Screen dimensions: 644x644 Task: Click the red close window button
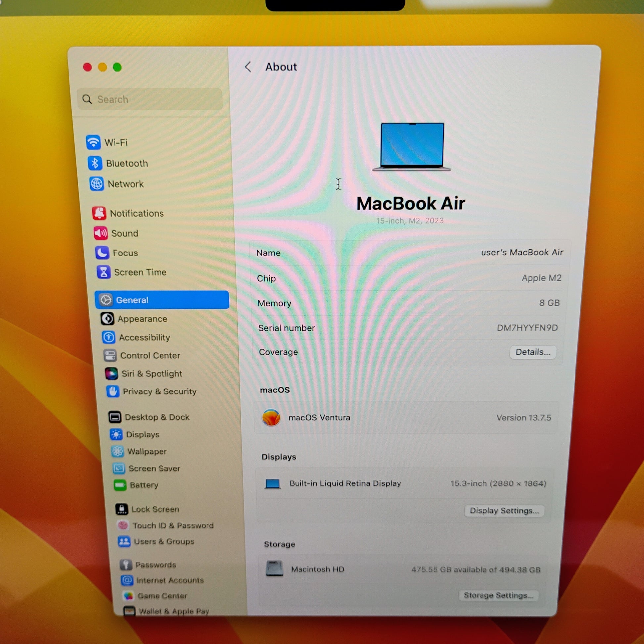pos(87,67)
